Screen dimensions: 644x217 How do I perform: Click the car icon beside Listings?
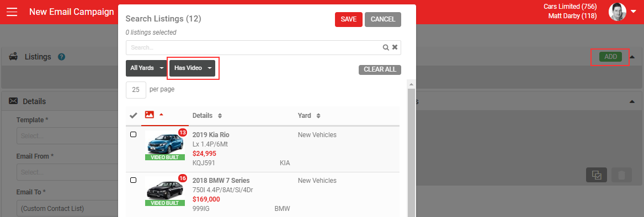tap(13, 57)
